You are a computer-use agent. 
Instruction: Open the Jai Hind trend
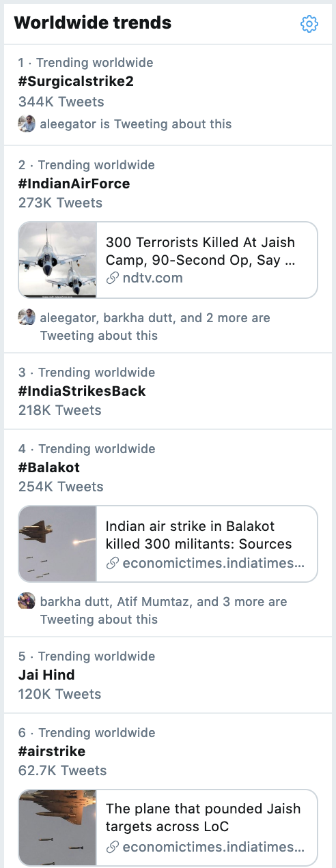46,675
